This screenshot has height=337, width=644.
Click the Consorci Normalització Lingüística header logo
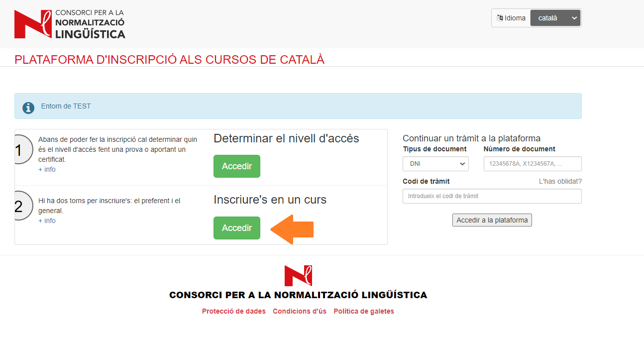tap(70, 24)
